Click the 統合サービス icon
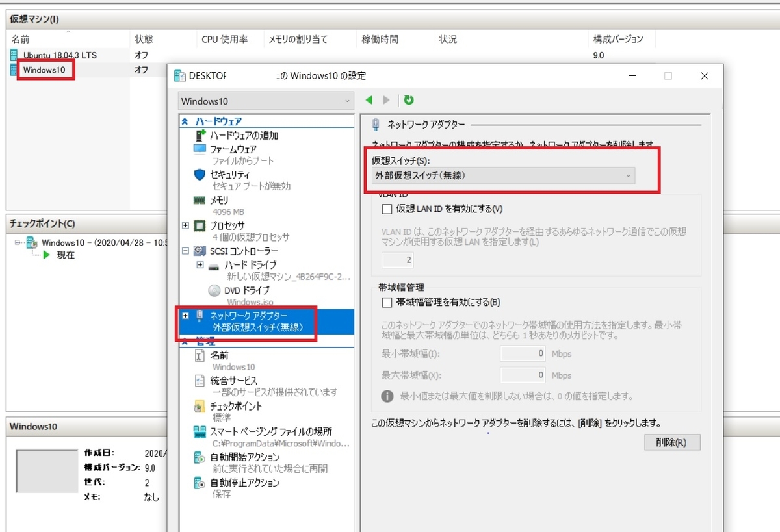 click(200, 381)
